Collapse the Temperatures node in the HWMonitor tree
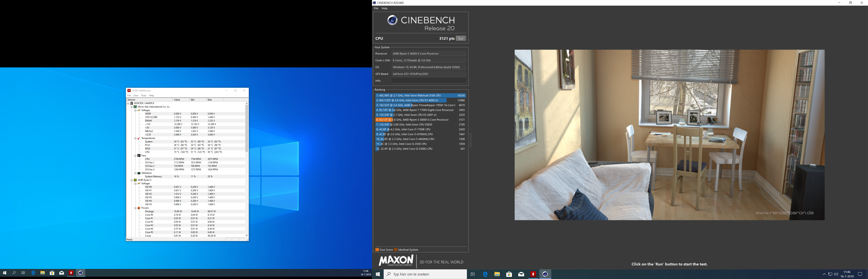868x279 pixels. coord(135,138)
